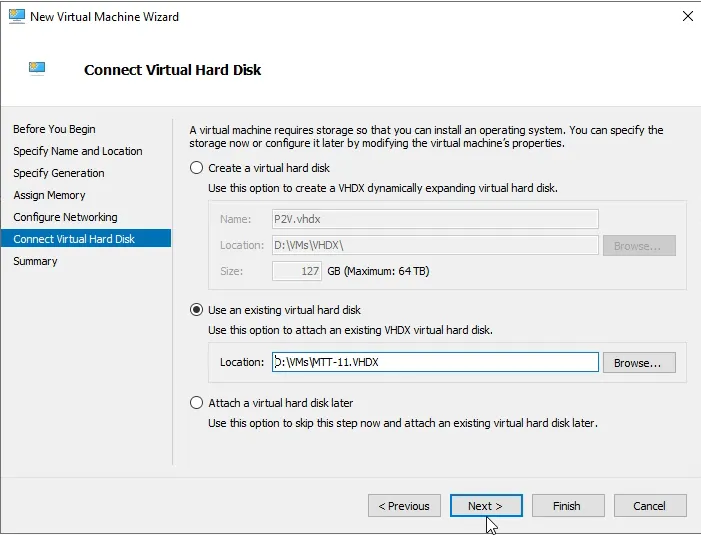Viewport: 701px width, 535px height.
Task: Close the wizard window
Action: (687, 17)
